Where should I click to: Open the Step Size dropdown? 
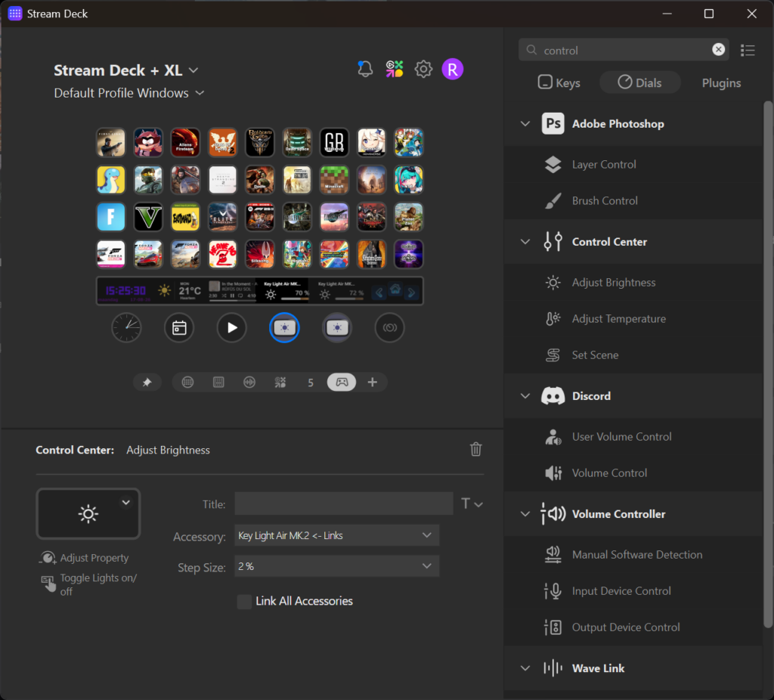(336, 566)
